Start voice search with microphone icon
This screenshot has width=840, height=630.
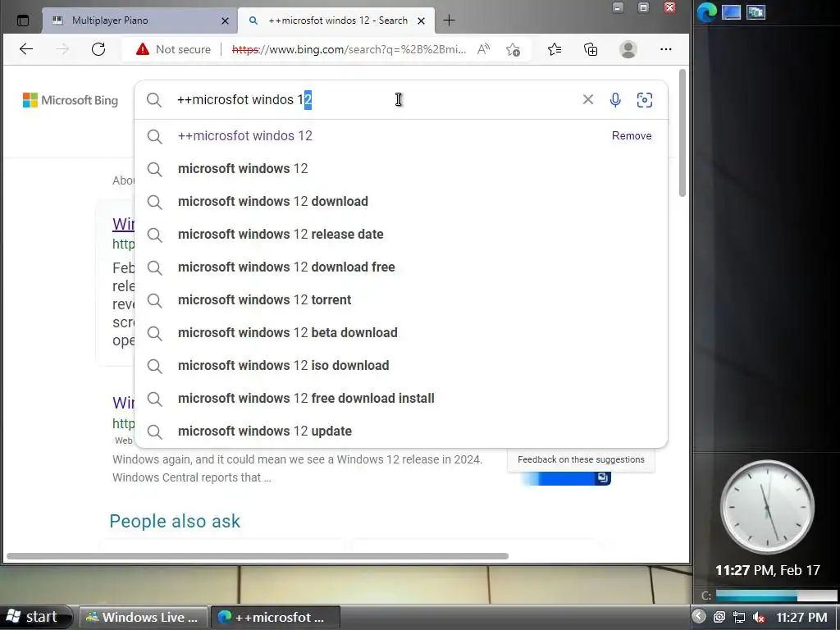pyautogui.click(x=615, y=99)
